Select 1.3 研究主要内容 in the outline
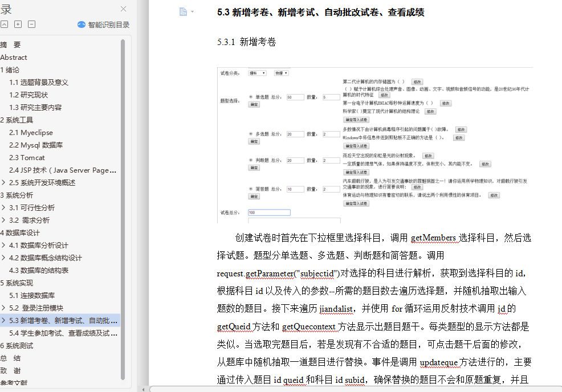The height and width of the screenshot is (392, 562). tap(35, 108)
